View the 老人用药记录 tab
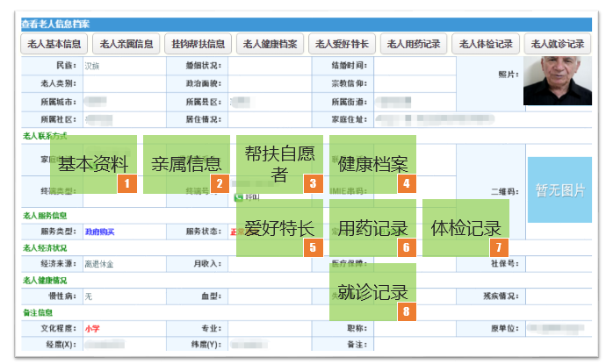The width and height of the screenshot is (606, 364). point(414,44)
